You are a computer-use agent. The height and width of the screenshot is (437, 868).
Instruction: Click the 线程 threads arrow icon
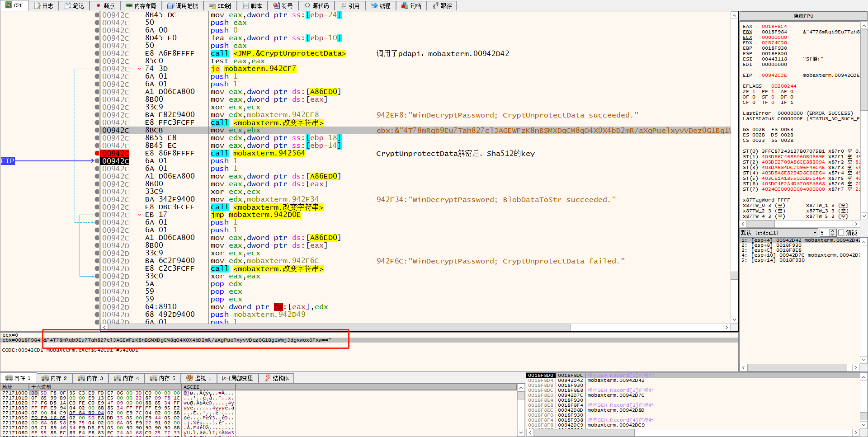tap(374, 6)
